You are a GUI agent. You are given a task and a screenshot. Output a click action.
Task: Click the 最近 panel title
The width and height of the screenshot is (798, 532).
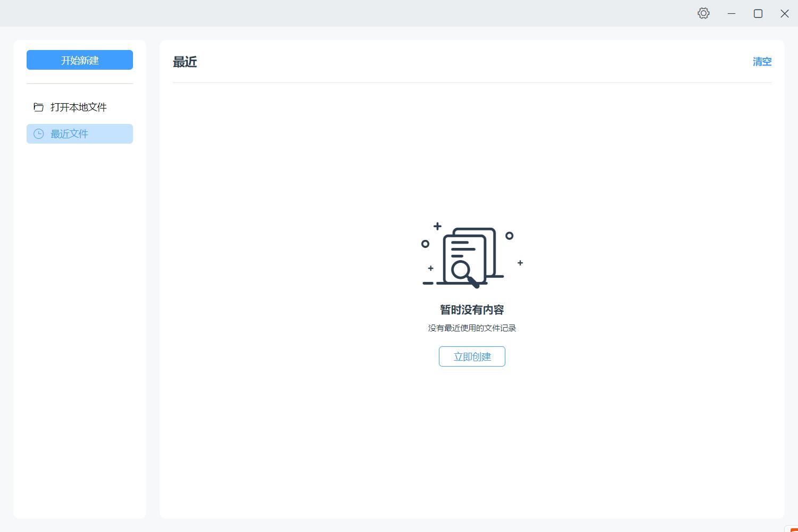coord(185,62)
